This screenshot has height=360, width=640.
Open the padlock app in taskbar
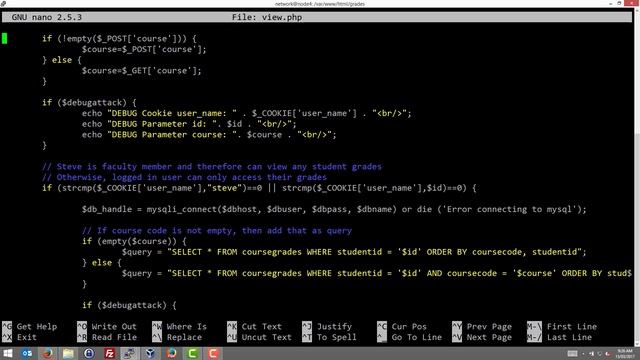point(89,353)
